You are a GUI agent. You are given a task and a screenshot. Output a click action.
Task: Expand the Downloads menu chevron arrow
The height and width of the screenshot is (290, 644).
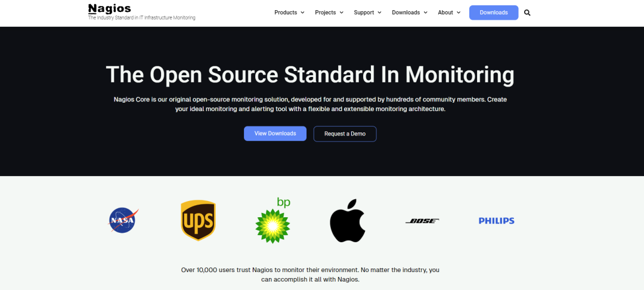(426, 13)
